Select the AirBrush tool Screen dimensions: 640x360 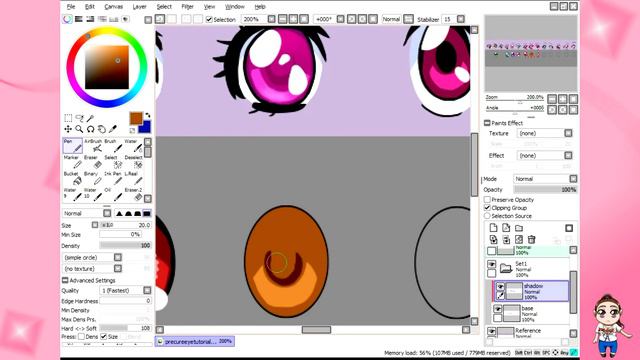tap(93, 146)
